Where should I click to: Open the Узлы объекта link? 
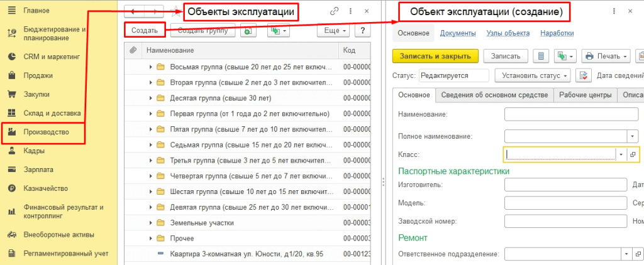tap(508, 33)
